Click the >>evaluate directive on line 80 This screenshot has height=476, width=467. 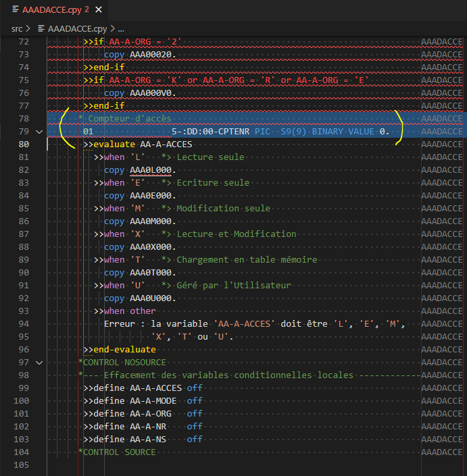point(109,144)
